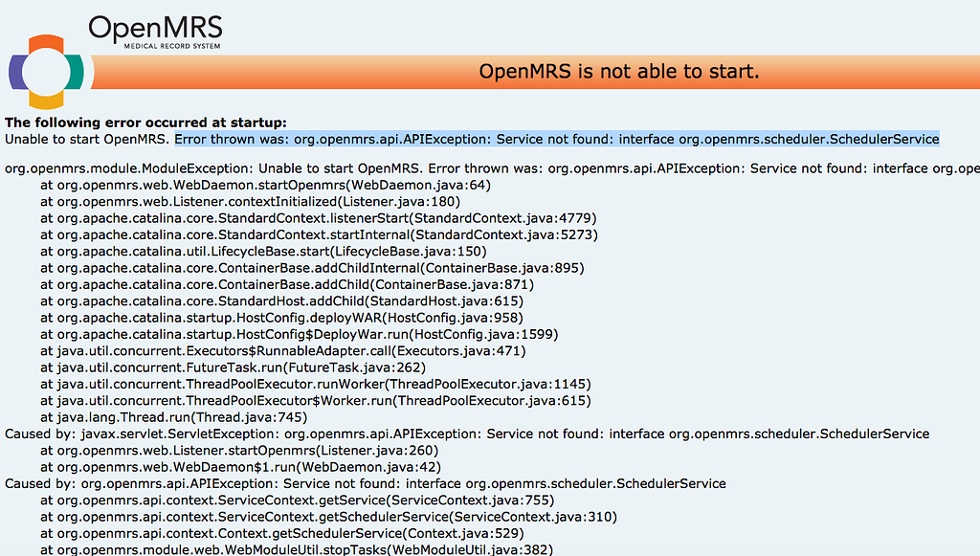
Task: Click the WebDaemon.startOpenmrs stack trace line
Action: click(x=266, y=185)
